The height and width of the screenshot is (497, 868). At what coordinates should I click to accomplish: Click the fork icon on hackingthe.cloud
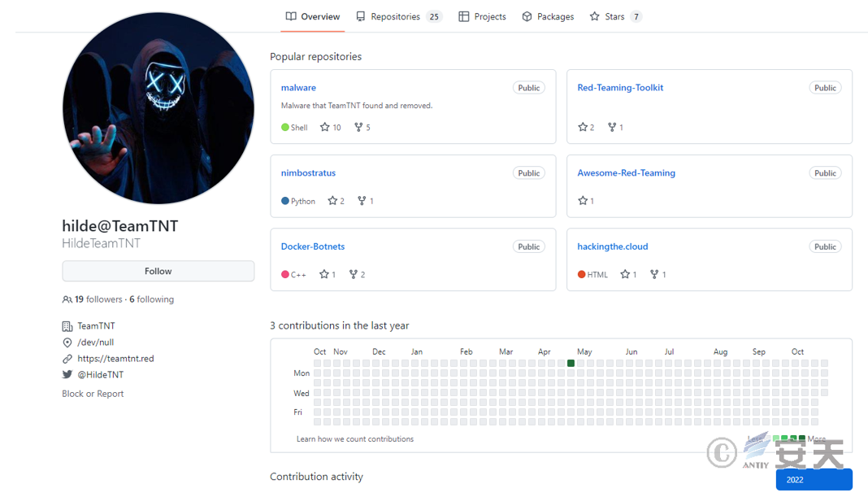(x=654, y=274)
